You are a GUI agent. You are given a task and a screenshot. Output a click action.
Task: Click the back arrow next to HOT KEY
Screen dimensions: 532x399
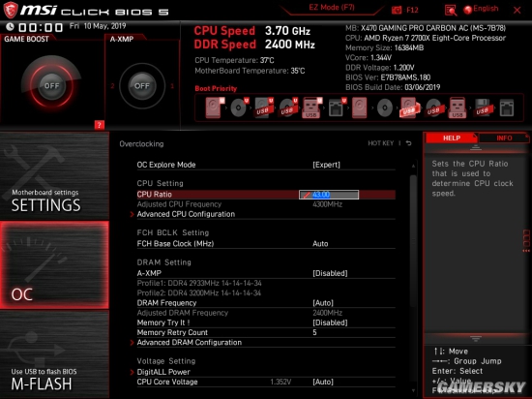pos(409,143)
